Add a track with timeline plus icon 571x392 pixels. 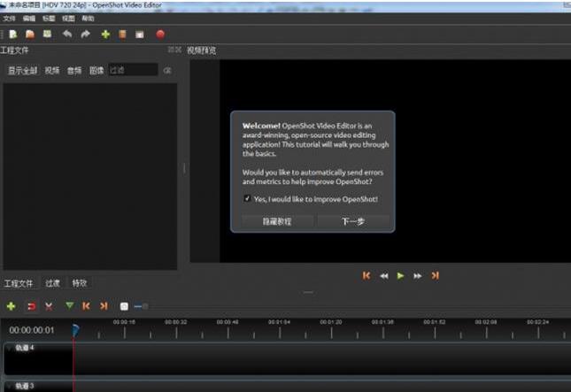pos(11,306)
